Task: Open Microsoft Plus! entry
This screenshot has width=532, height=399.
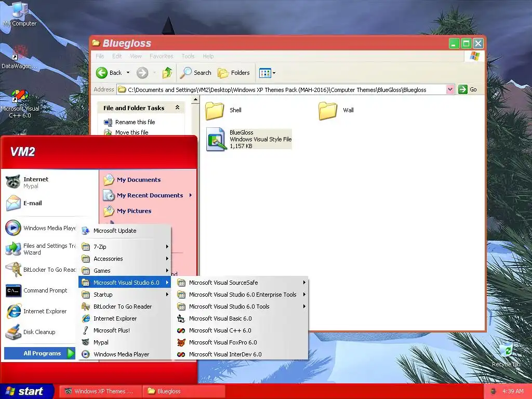Action: click(x=125, y=330)
